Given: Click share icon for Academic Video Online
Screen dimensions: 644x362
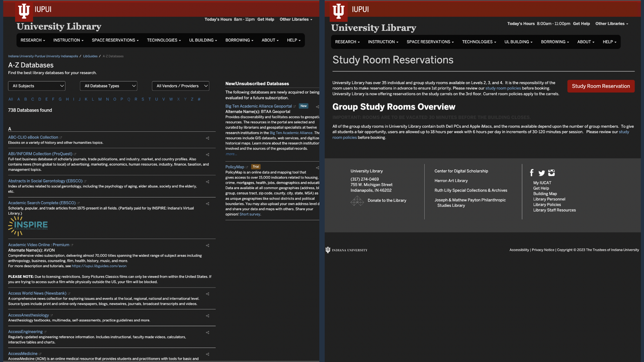Looking at the screenshot, I should click(208, 246).
